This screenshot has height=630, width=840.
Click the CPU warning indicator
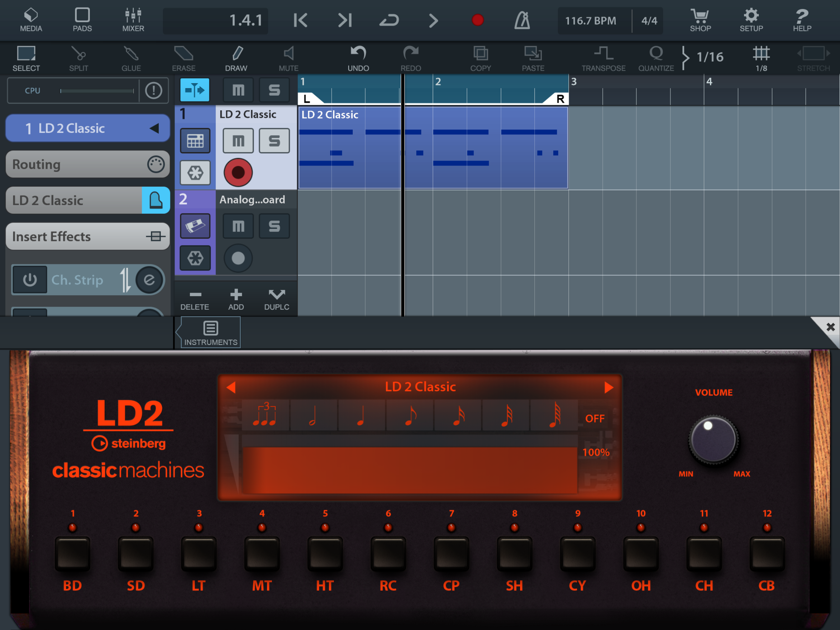click(x=153, y=90)
